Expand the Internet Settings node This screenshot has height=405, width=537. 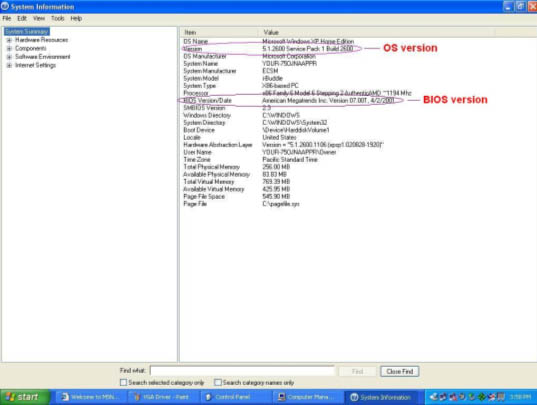[9, 65]
